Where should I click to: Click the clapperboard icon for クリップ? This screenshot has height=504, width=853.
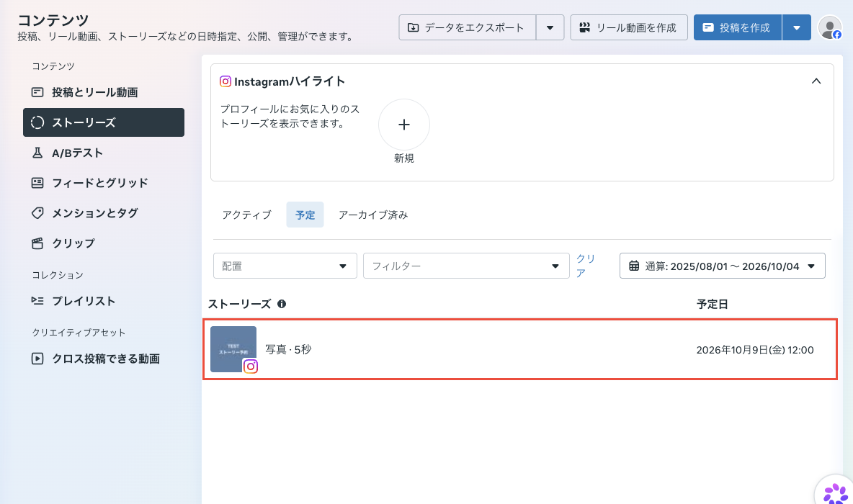37,243
